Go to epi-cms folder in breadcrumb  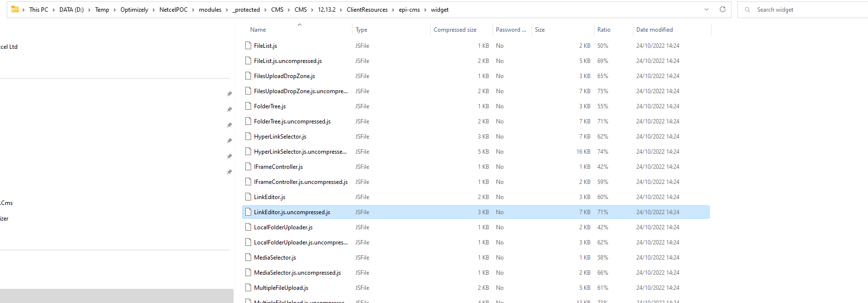pyautogui.click(x=409, y=10)
